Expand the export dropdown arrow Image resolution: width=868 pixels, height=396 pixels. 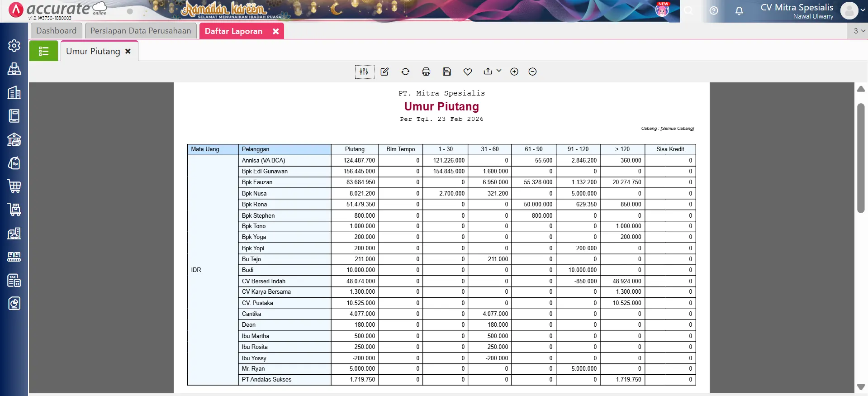tap(499, 71)
